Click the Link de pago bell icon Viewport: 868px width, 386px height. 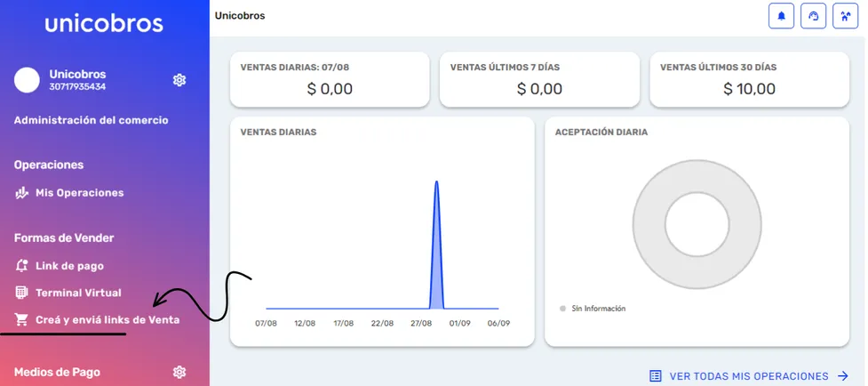[21, 266]
